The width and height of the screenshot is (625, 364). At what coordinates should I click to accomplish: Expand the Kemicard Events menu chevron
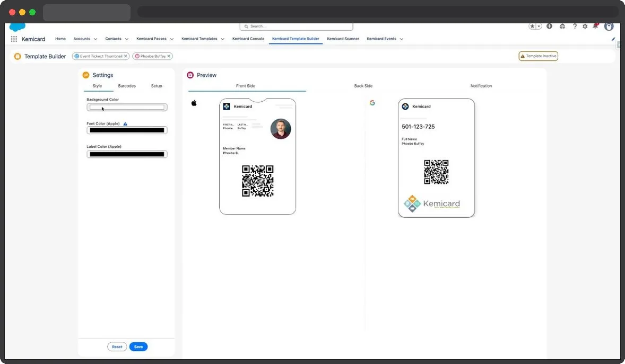tap(402, 39)
